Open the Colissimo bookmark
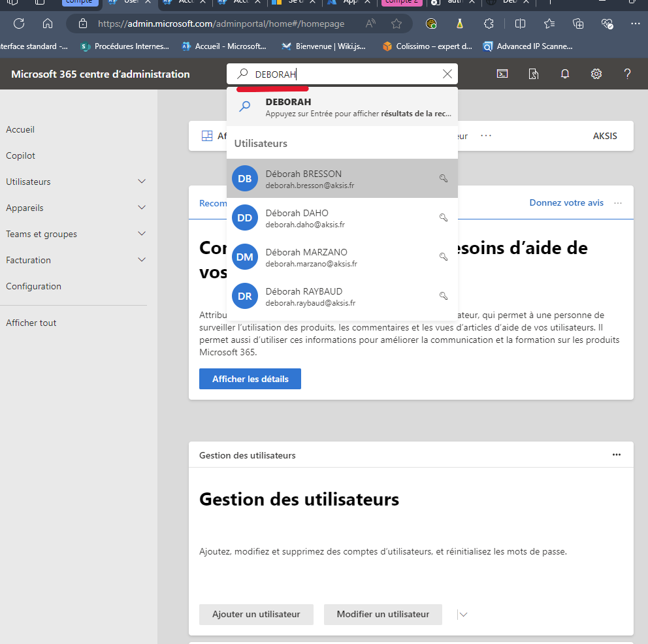 click(427, 46)
